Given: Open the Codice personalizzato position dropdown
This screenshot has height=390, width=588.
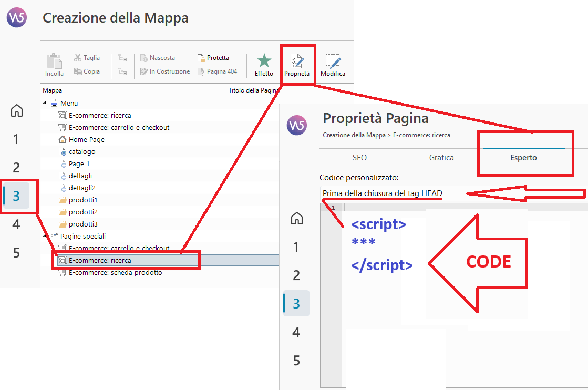Looking at the screenshot, I should 452,193.
